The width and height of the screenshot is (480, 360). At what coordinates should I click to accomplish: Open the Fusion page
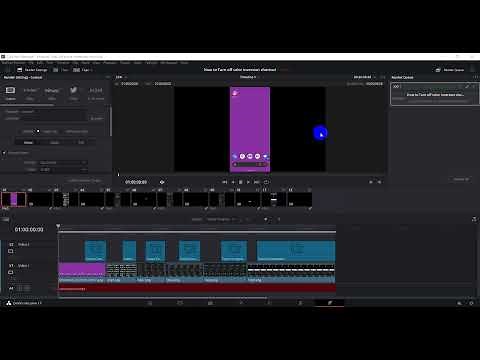(x=241, y=303)
